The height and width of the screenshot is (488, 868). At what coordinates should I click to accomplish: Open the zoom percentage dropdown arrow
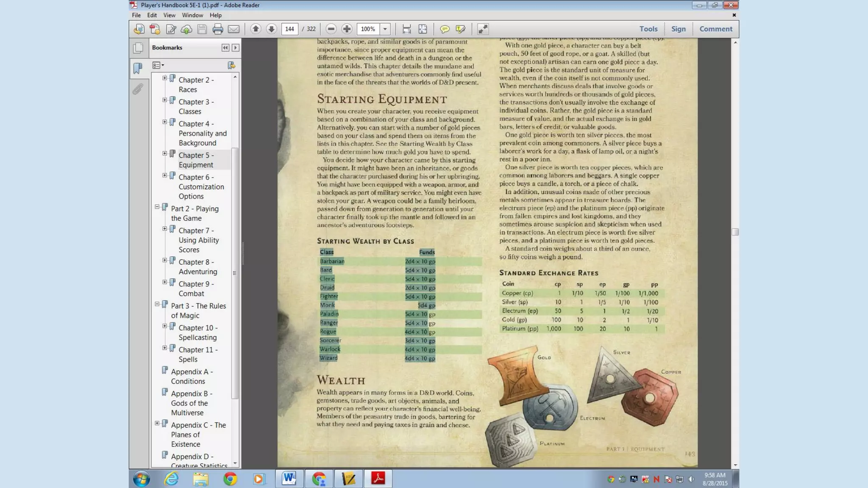[385, 29]
